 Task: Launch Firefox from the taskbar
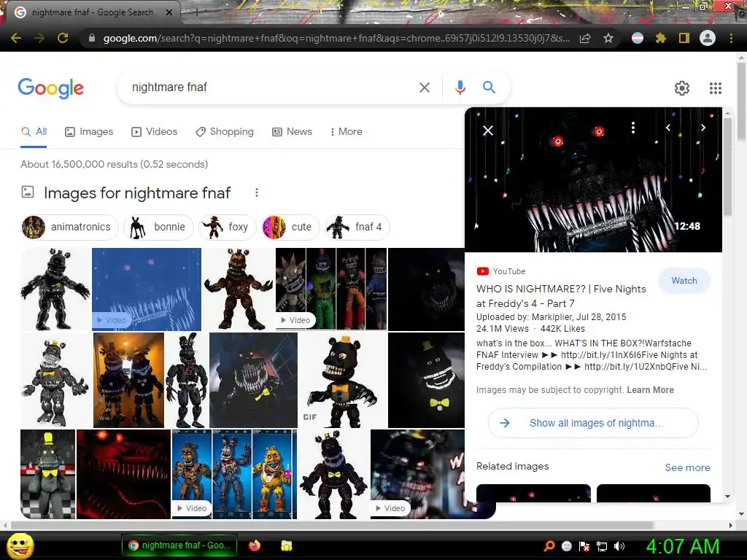click(x=255, y=545)
